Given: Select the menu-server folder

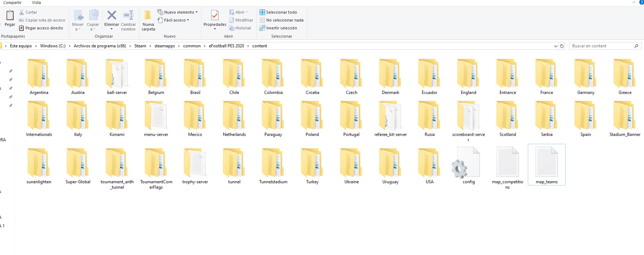Looking at the screenshot, I should 156,119.
